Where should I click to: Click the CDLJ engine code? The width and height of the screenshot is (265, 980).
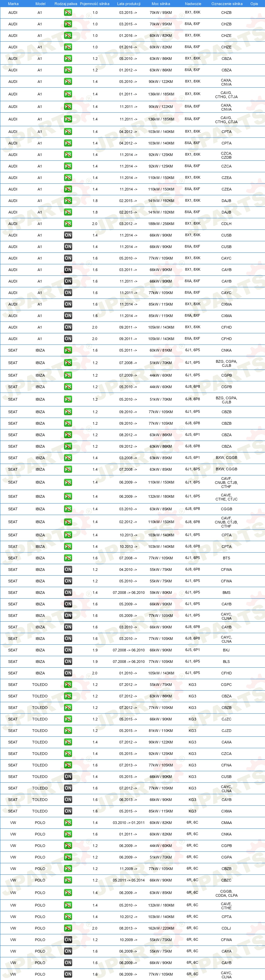point(226,928)
